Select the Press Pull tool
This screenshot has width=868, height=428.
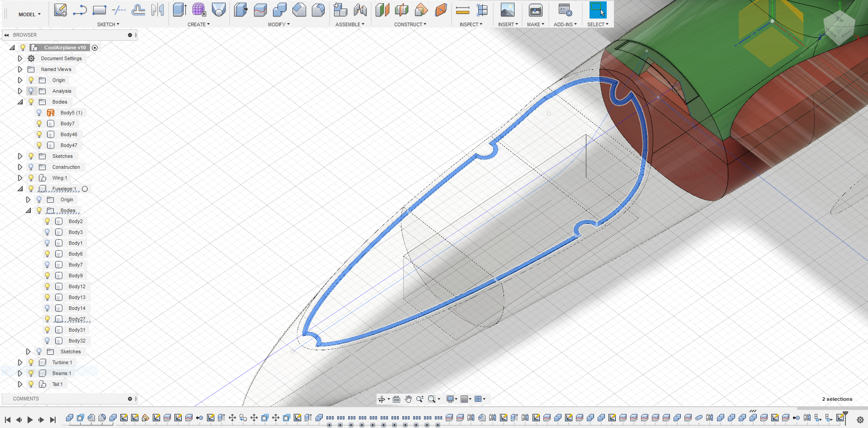click(x=241, y=10)
